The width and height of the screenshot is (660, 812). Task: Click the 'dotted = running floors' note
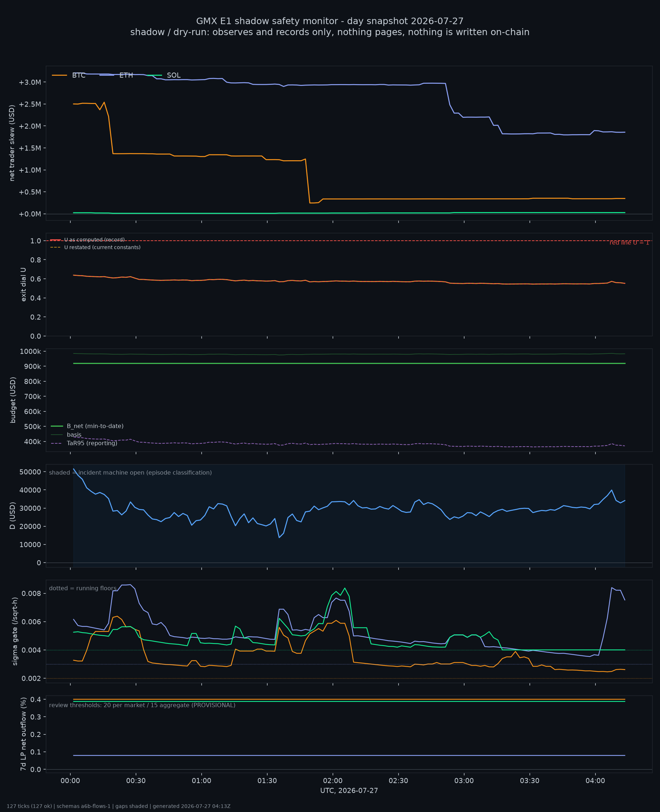83,588
